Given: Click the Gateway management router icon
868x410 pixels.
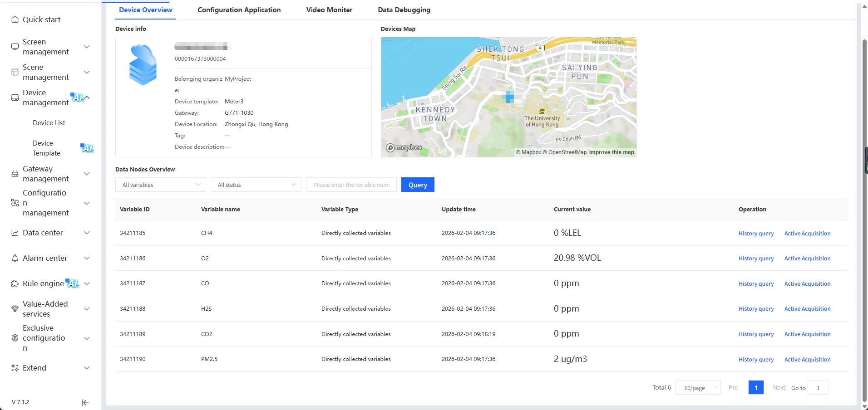Looking at the screenshot, I should (15, 174).
